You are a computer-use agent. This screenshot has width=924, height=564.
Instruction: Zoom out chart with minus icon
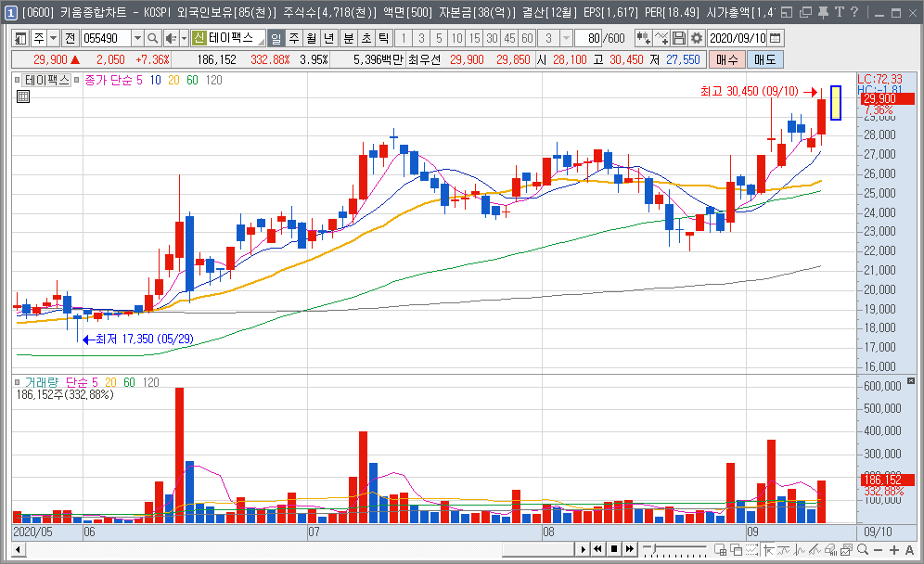pos(878,549)
